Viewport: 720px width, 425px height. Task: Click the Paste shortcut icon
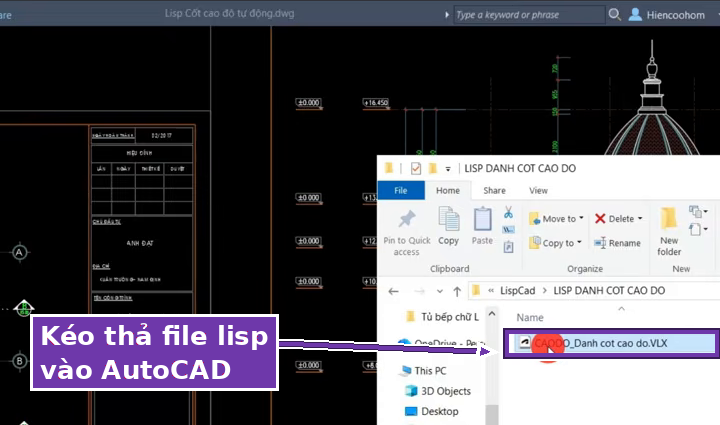[508, 247]
